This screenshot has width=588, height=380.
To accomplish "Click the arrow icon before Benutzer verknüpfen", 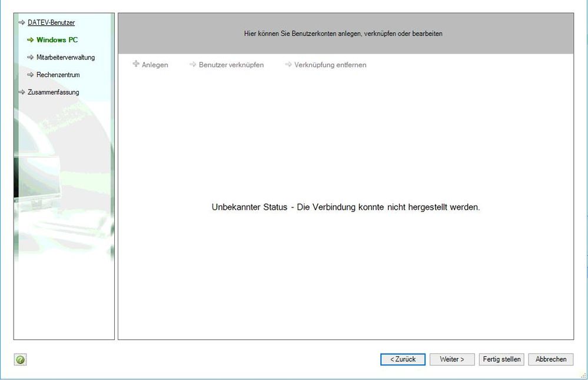I will (192, 65).
